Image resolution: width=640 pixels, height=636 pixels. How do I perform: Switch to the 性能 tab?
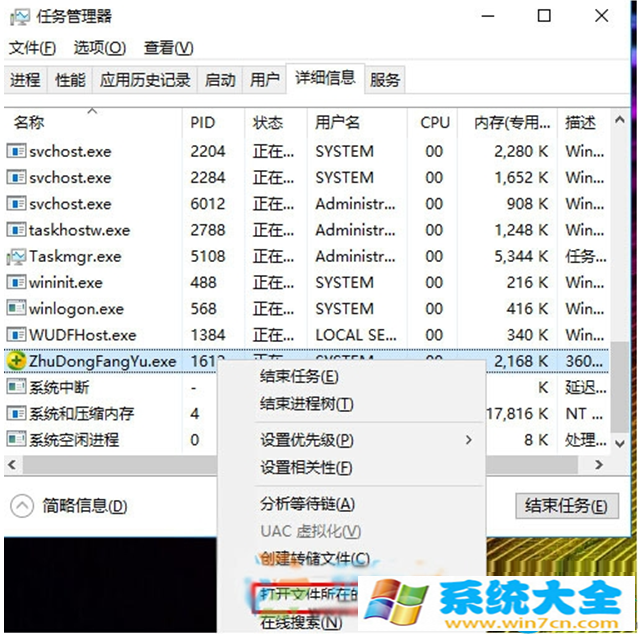[x=70, y=80]
